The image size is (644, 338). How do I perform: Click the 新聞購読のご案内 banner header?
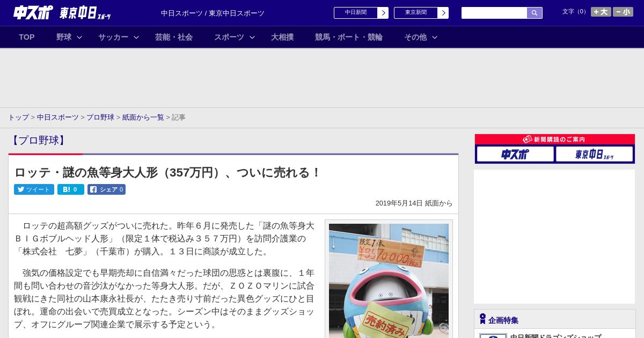(555, 139)
